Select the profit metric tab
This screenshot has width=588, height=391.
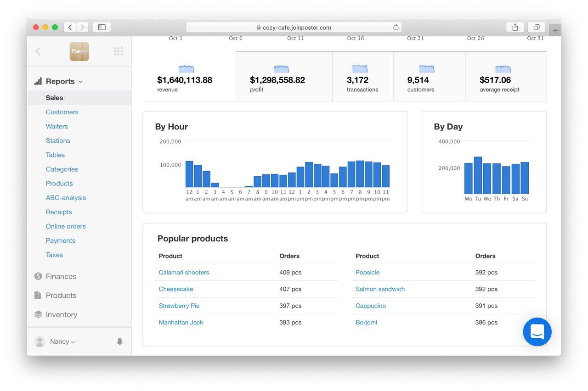[x=284, y=77]
